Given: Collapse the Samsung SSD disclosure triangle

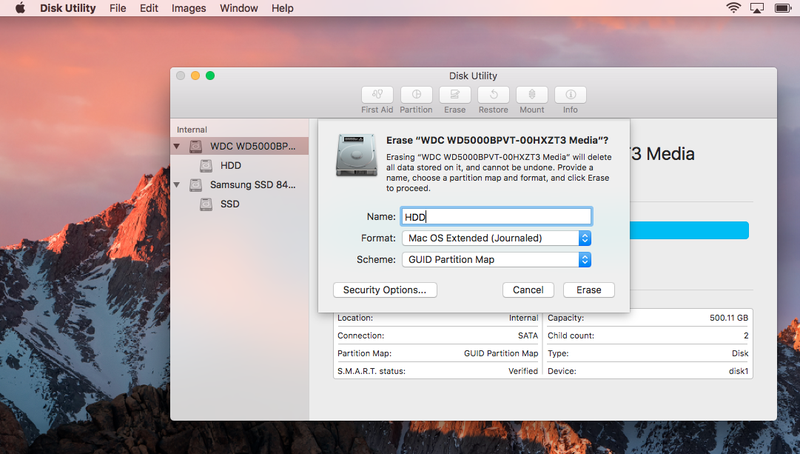Looking at the screenshot, I should (x=177, y=185).
